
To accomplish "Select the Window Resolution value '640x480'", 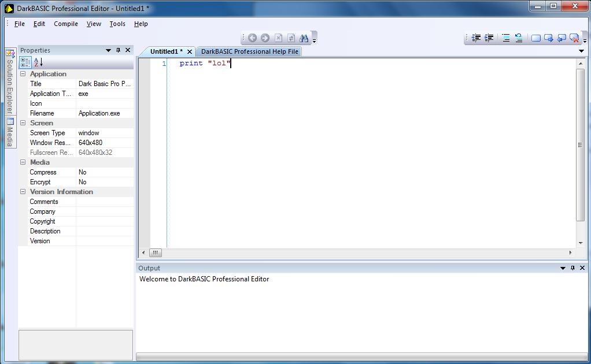I will [x=105, y=143].
